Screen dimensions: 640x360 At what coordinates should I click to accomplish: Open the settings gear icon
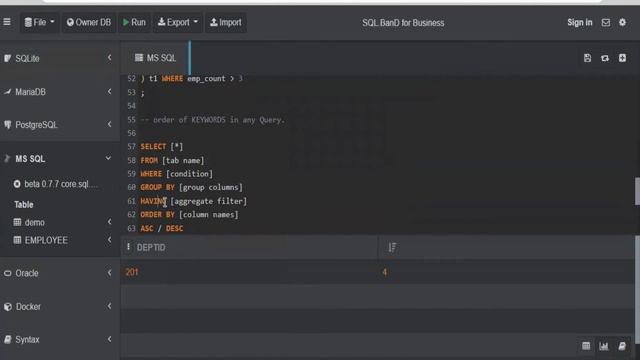(622, 22)
